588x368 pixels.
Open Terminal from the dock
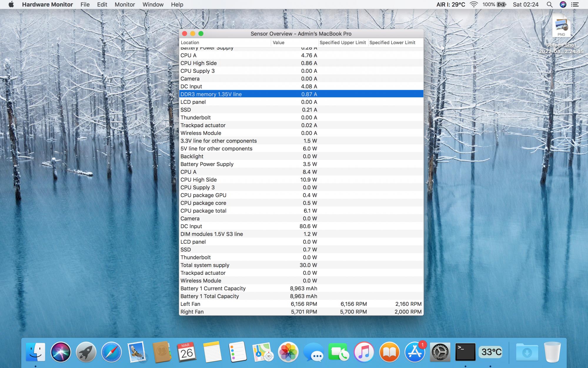(x=465, y=352)
